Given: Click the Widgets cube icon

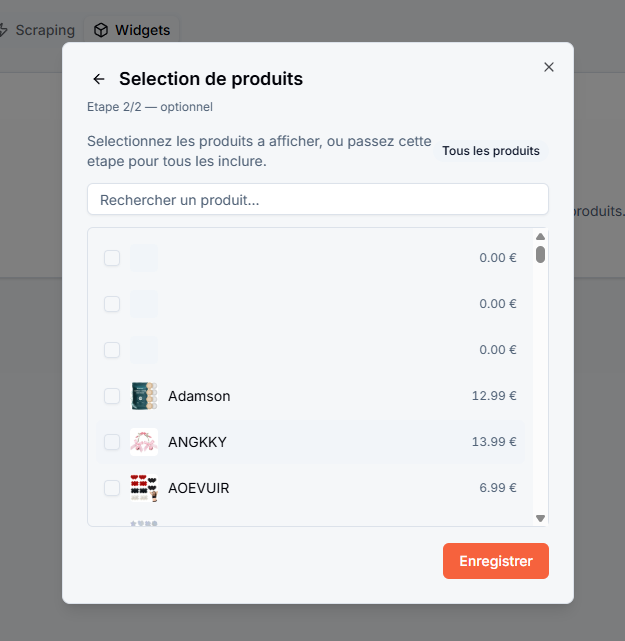Looking at the screenshot, I should [101, 30].
